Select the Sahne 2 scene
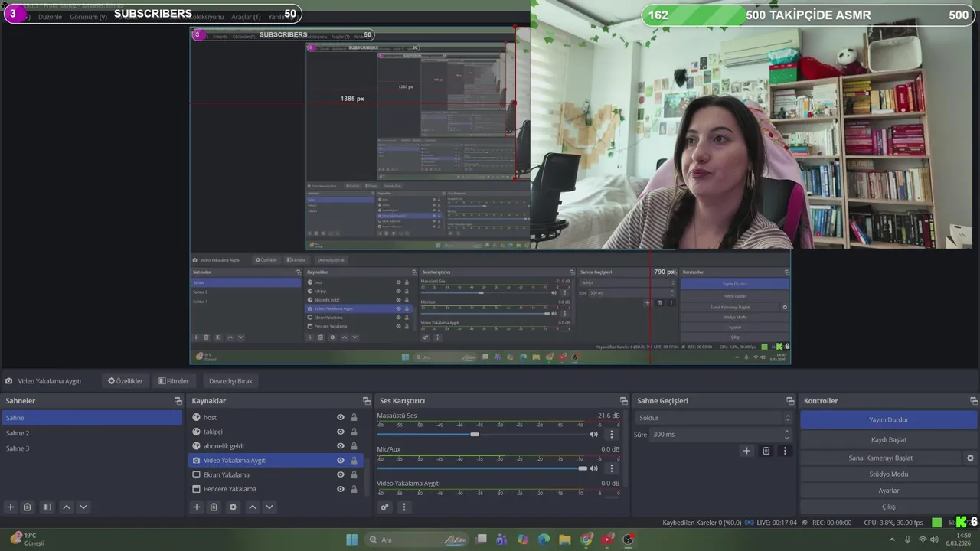 pyautogui.click(x=92, y=433)
